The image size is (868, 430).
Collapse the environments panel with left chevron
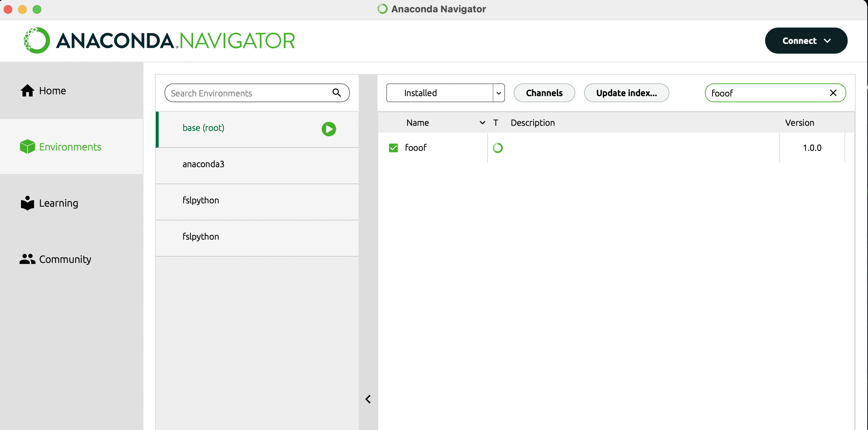tap(368, 399)
